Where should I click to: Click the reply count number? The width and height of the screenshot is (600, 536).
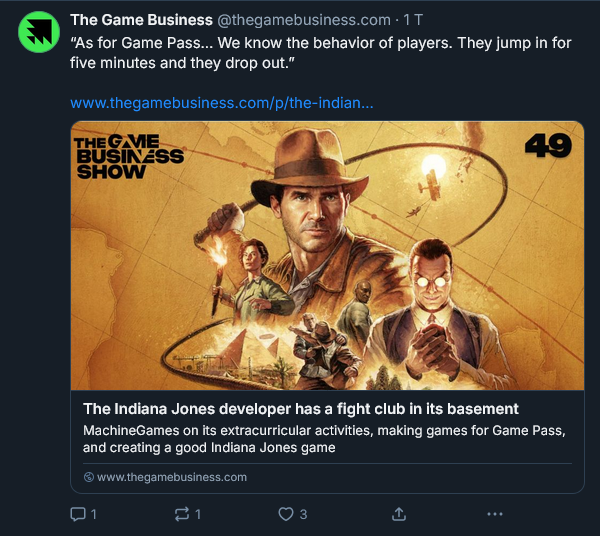pos(94,514)
